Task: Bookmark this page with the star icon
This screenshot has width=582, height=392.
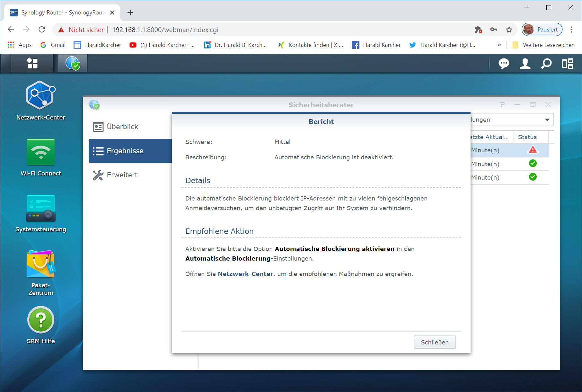Action: (509, 30)
